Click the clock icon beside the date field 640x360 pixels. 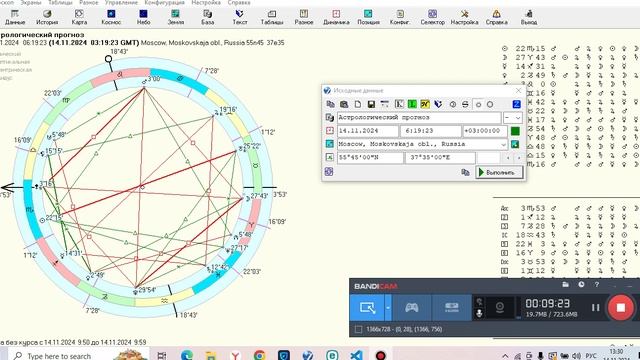tap(330, 131)
